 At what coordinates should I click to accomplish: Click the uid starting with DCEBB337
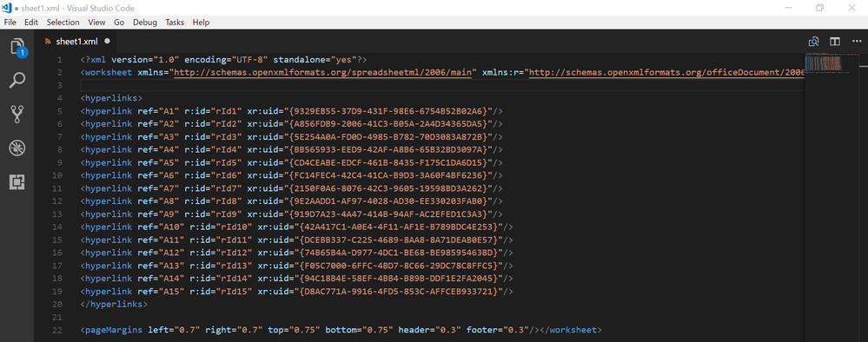pyautogui.click(x=399, y=240)
